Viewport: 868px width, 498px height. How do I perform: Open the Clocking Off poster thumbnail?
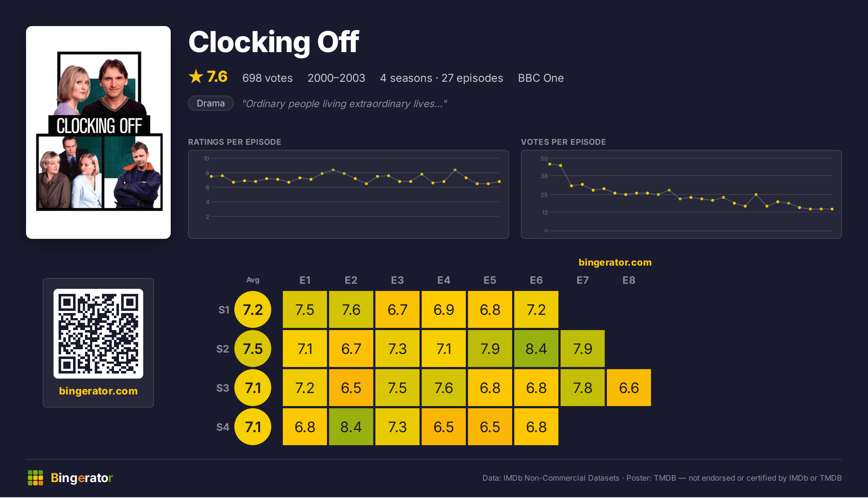[98, 132]
